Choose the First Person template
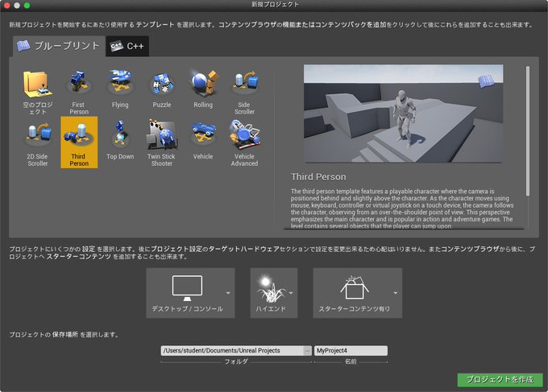This screenshot has height=392, width=548. pyautogui.click(x=79, y=91)
